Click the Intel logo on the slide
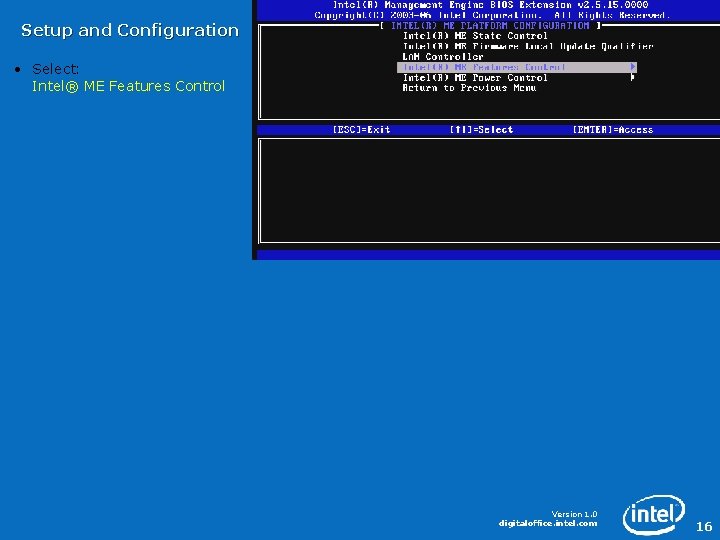720x540 pixels. click(x=654, y=515)
